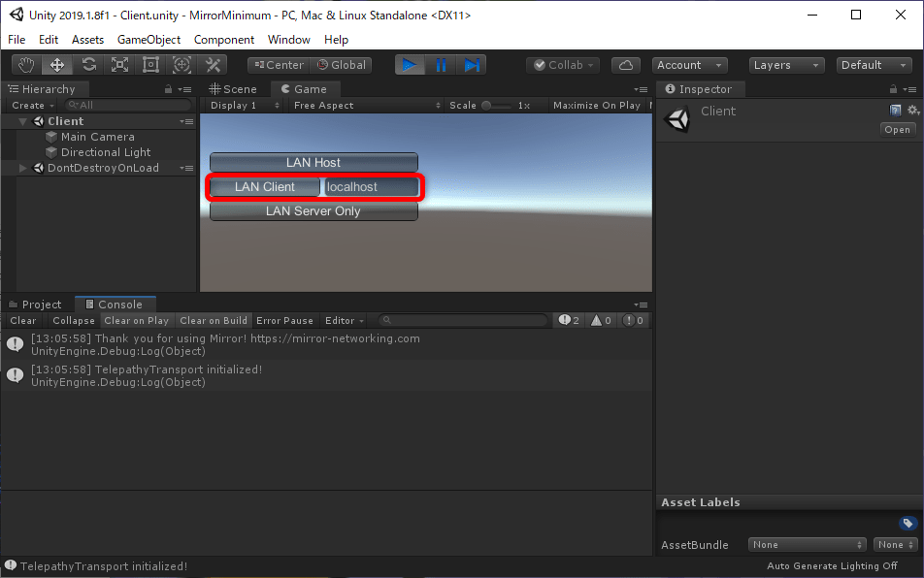Click the Pause button

click(x=441, y=65)
